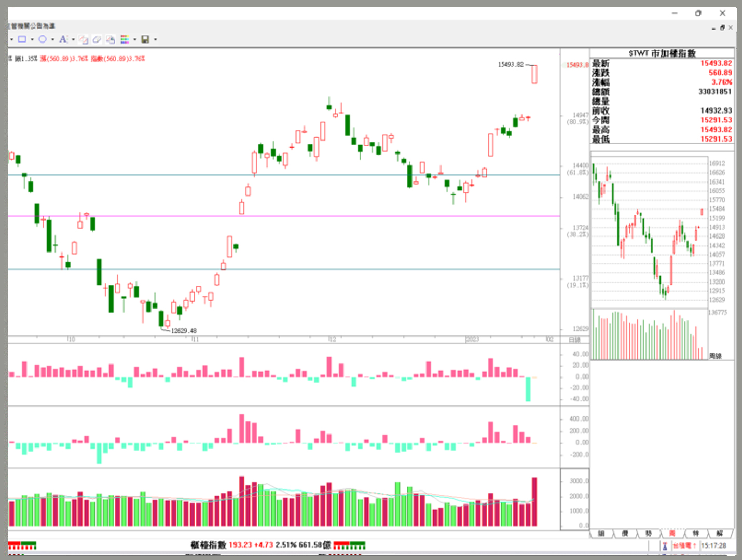
Task: Select the text annotation tool
Action: (63, 39)
